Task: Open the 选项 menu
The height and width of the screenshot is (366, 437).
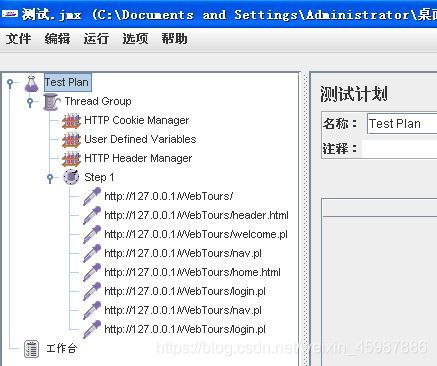Action: (x=135, y=39)
